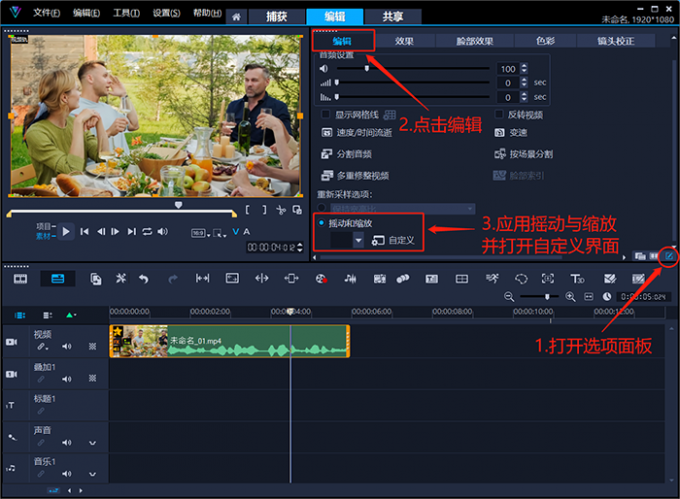Step to the next frame
Viewport: 680px width, 499px height.
tap(115, 232)
